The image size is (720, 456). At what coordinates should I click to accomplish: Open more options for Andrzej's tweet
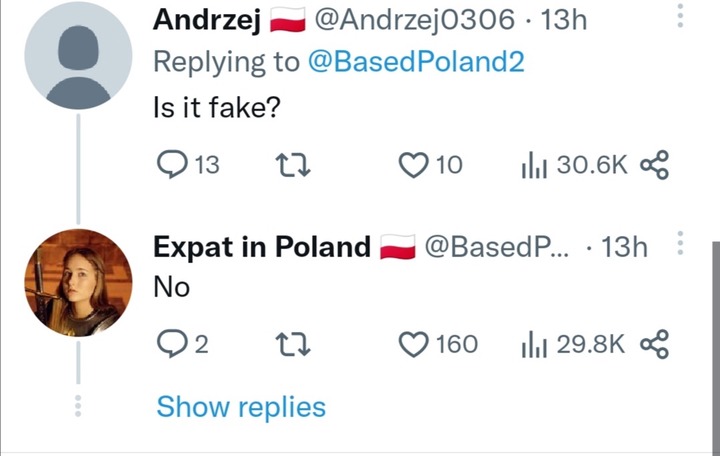pos(680,16)
